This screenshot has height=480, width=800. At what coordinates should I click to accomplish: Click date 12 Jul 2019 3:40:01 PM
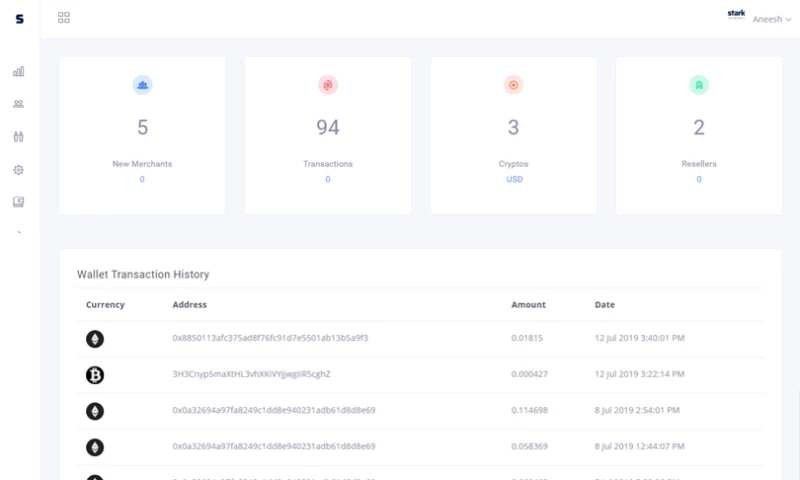point(640,338)
